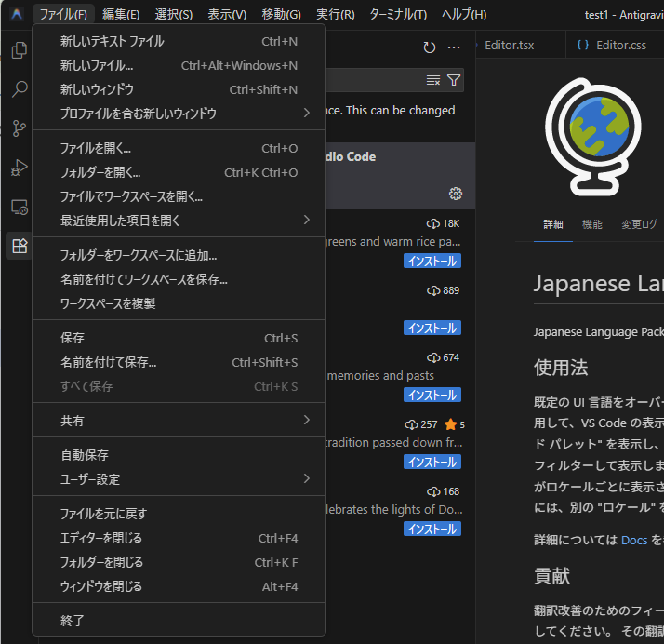Choose ファイルを元に戻す
Image resolution: width=664 pixels, height=644 pixels.
(x=179, y=514)
